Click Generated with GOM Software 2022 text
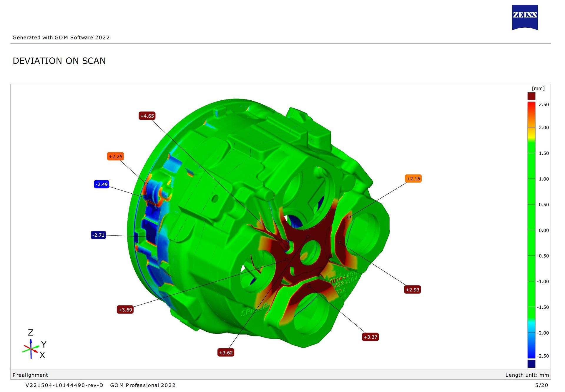This screenshot has height=392, width=565. click(61, 37)
